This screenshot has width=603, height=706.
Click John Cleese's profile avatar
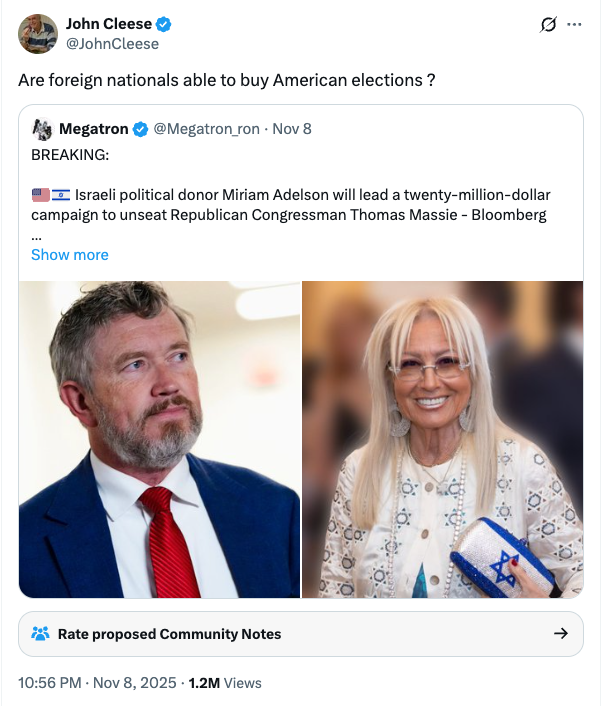point(38,34)
